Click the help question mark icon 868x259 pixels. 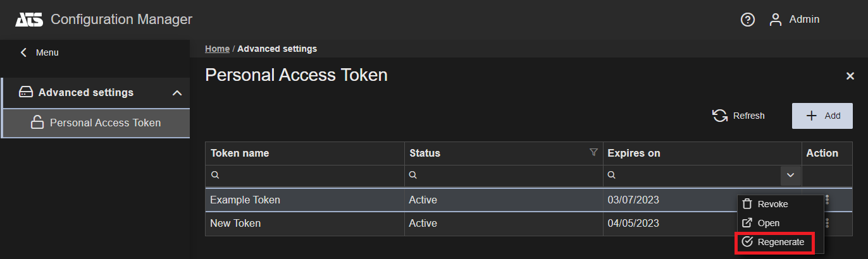pos(748,20)
